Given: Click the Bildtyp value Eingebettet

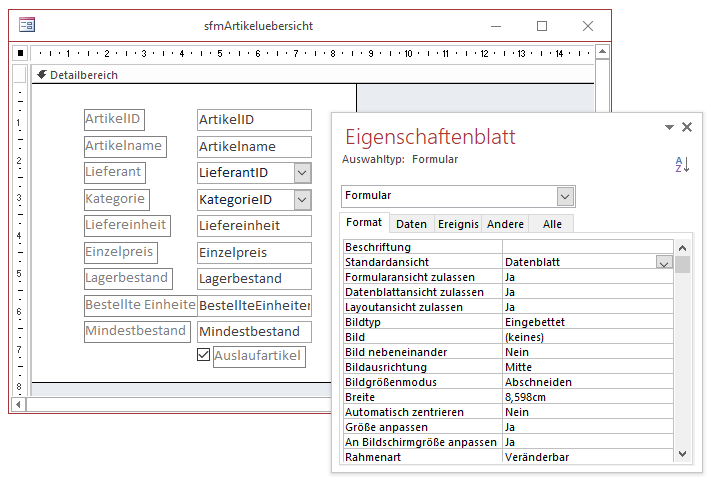Looking at the screenshot, I should click(x=587, y=322).
